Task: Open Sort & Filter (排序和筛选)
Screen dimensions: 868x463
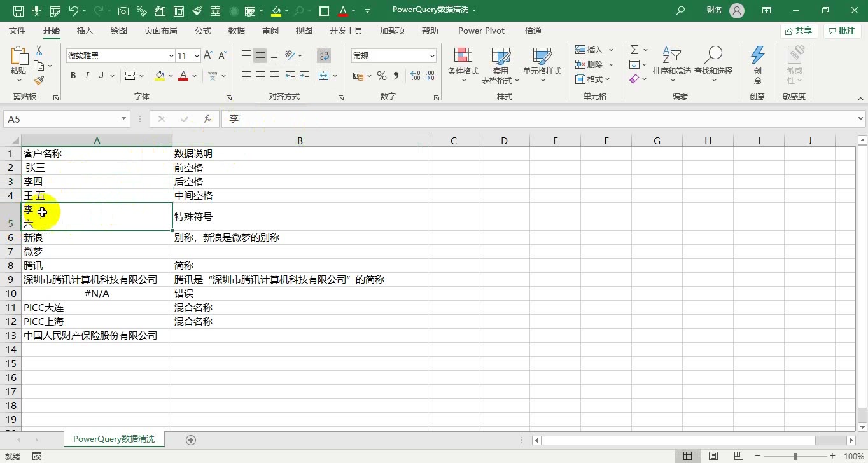Action: pyautogui.click(x=672, y=64)
